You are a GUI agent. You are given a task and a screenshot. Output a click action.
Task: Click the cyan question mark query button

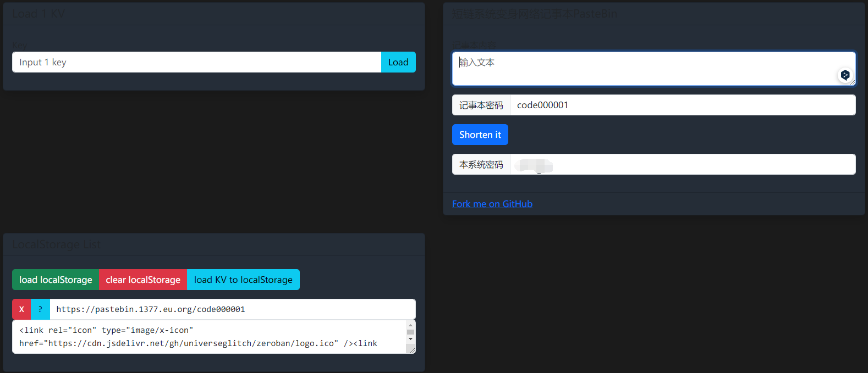point(40,309)
